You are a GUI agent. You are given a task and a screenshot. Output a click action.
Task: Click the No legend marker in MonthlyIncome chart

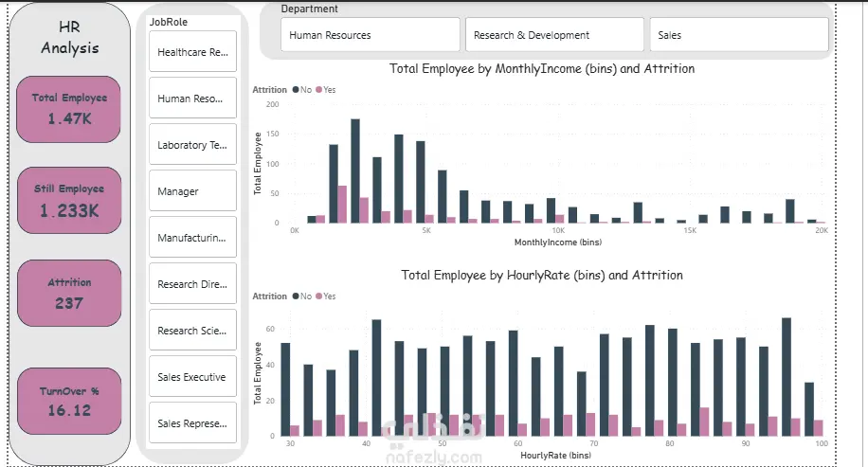tap(296, 90)
